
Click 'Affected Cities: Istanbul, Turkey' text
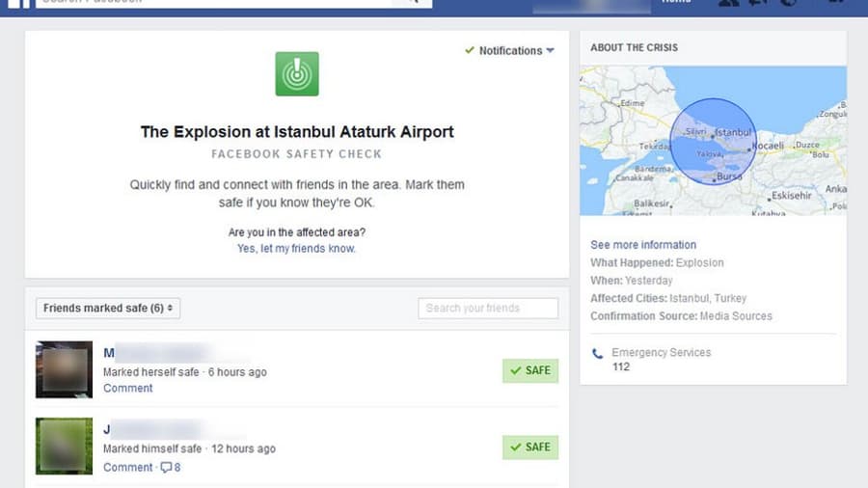tap(668, 298)
